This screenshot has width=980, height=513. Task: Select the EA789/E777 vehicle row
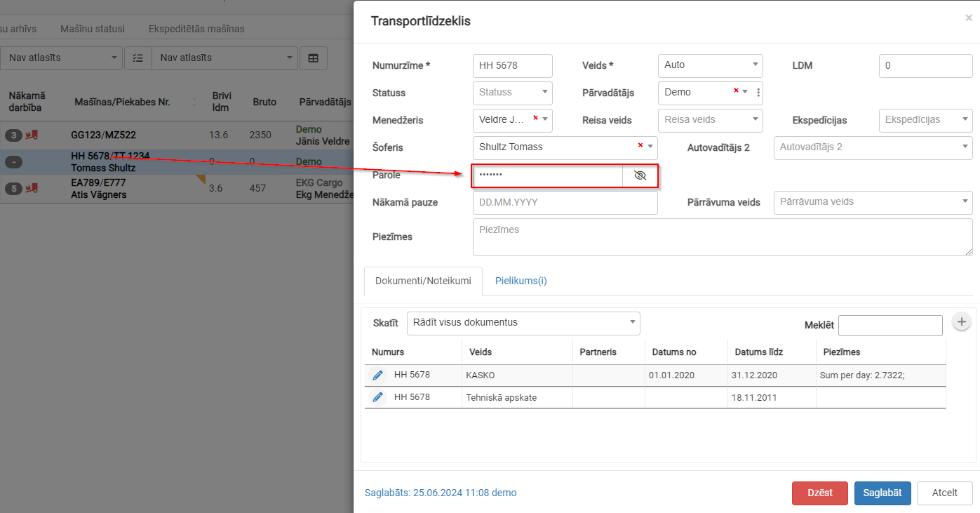coord(175,189)
